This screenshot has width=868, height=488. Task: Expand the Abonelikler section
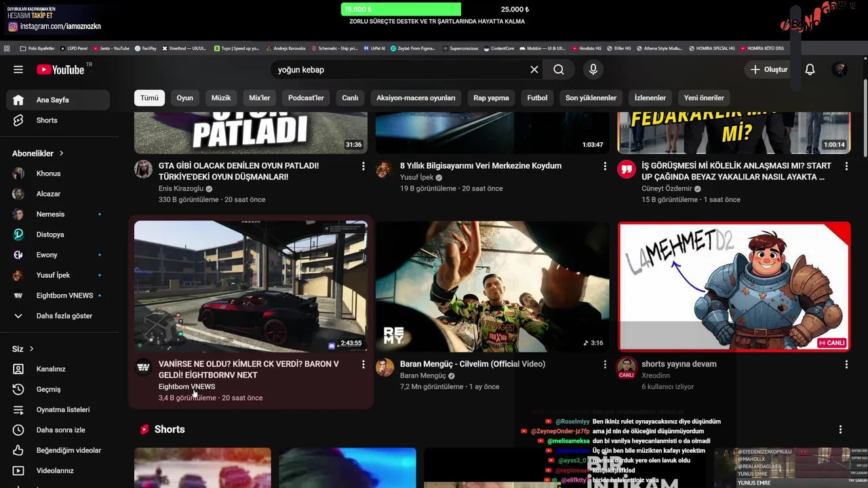point(38,153)
